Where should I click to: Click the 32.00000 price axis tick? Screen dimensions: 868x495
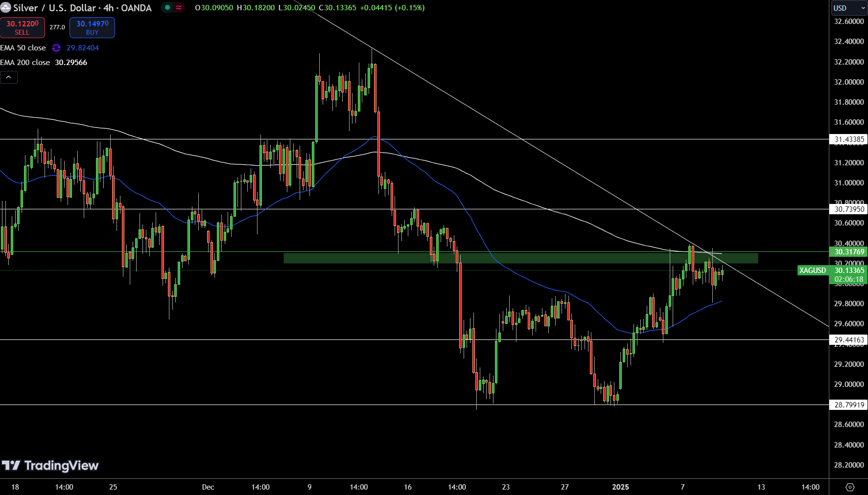tap(849, 82)
